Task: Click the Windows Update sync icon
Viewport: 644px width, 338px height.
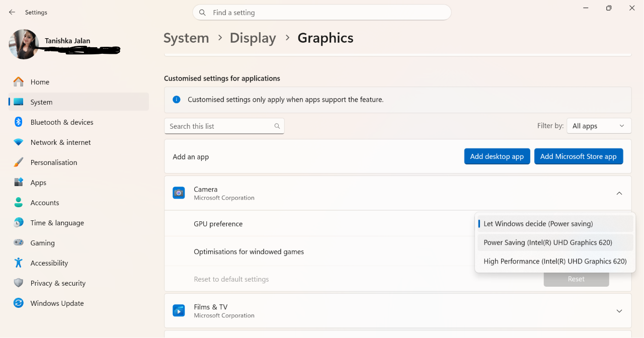Action: click(19, 303)
